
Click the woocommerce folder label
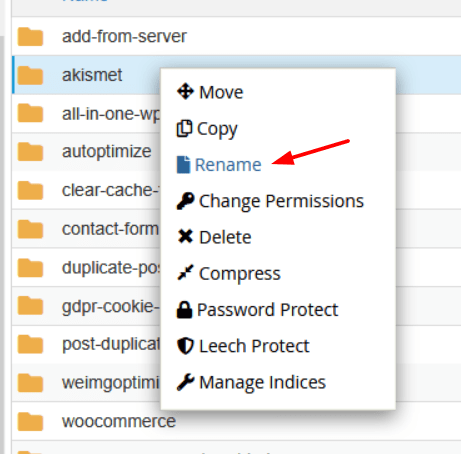[119, 421]
